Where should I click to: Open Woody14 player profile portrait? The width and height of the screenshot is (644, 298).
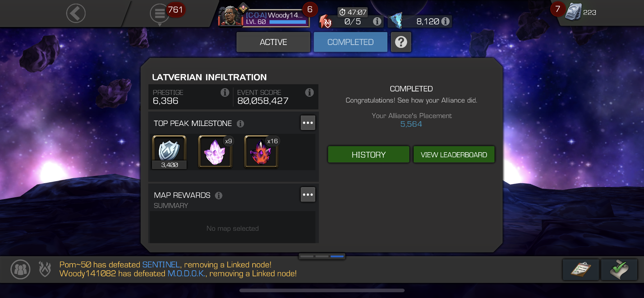[230, 16]
